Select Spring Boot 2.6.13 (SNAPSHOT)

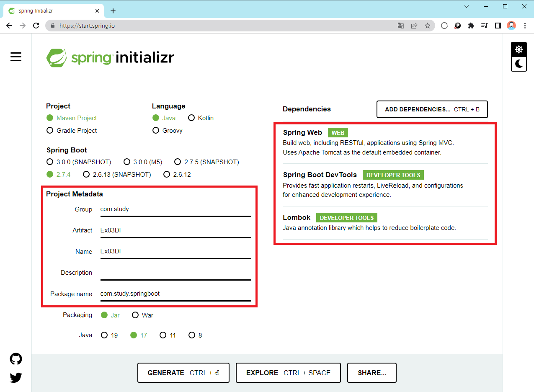(x=117, y=174)
